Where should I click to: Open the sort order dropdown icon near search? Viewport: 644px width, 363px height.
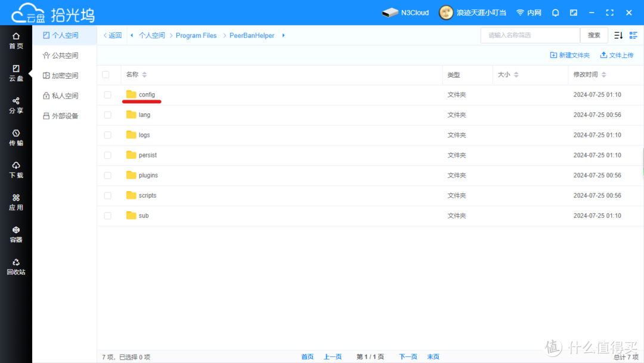[618, 35]
